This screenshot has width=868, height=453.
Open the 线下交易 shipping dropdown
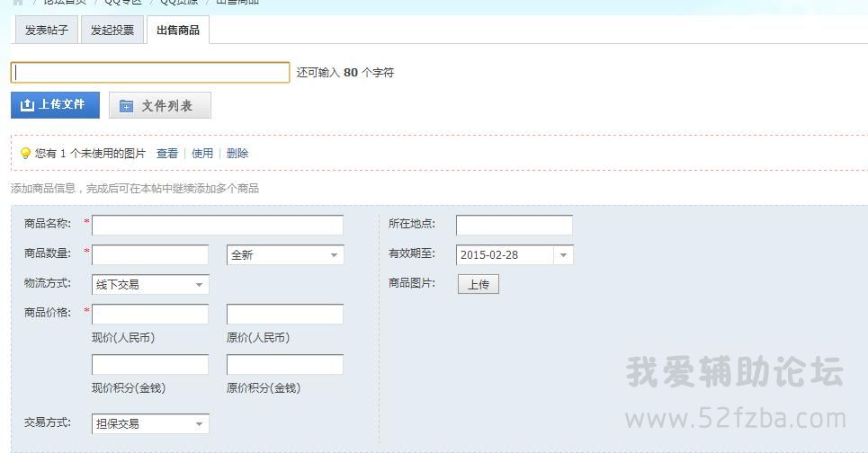click(x=150, y=285)
